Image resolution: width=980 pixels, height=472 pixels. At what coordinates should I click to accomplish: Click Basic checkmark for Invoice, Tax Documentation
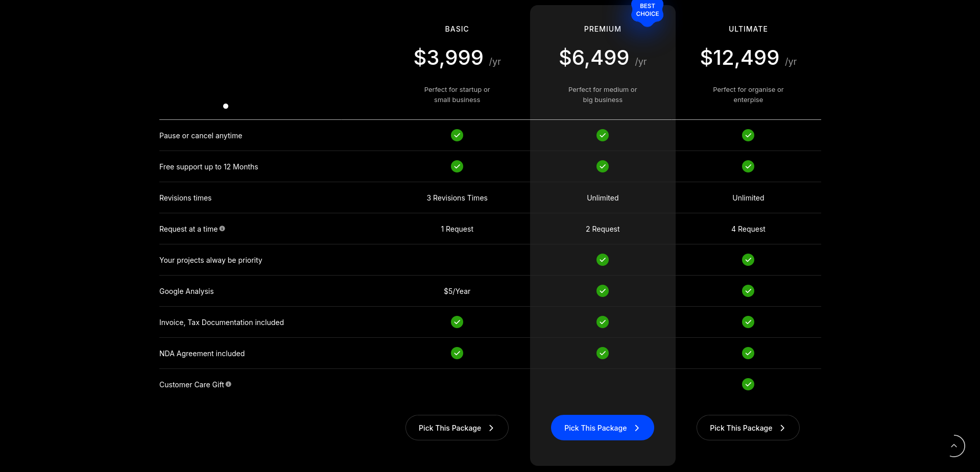(x=457, y=322)
